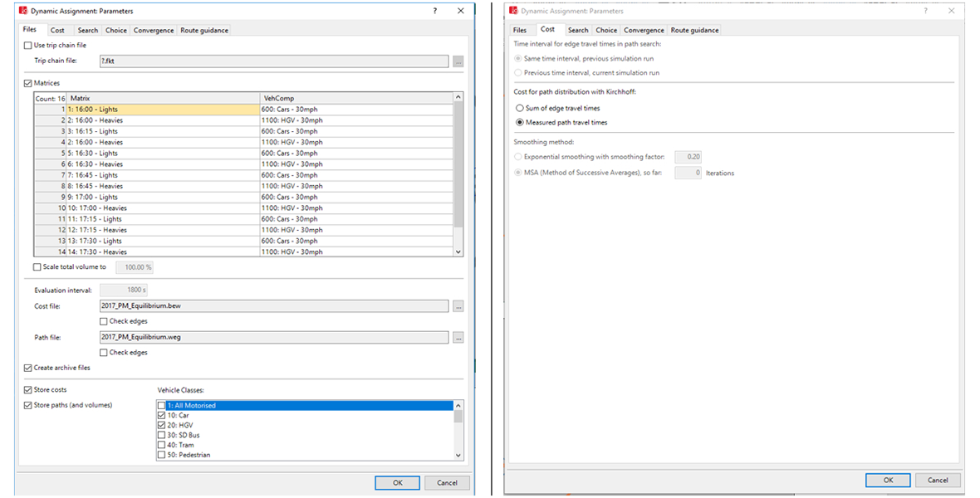Uncheck the 10: Car vehicle class
This screenshot has width=980, height=498.
click(162, 416)
